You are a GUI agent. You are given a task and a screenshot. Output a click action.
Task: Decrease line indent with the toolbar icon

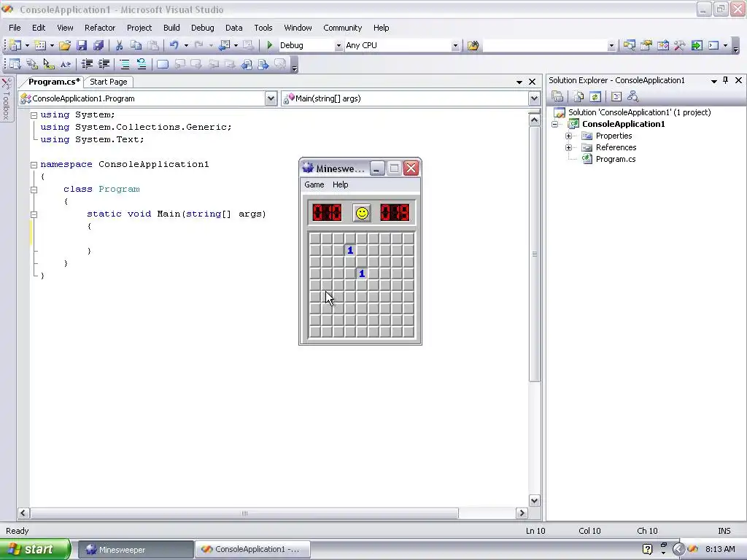pyautogui.click(x=87, y=64)
